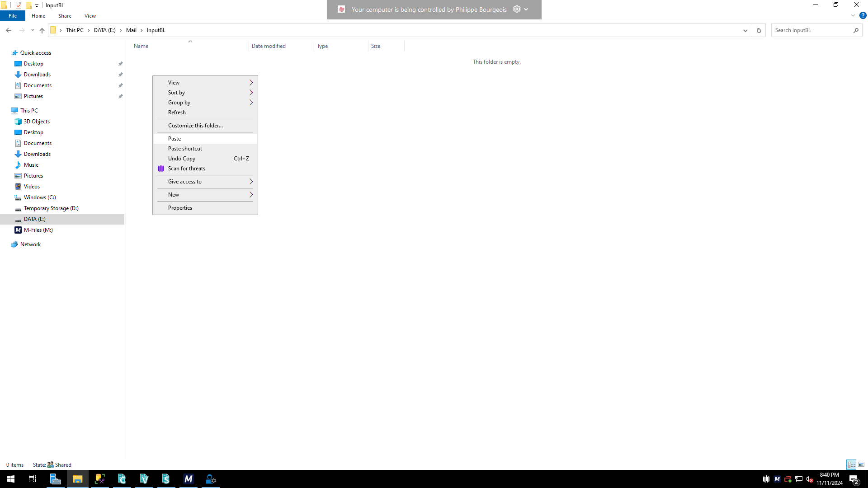Open M-Files taskbar application
868x488 pixels.
tap(189, 479)
